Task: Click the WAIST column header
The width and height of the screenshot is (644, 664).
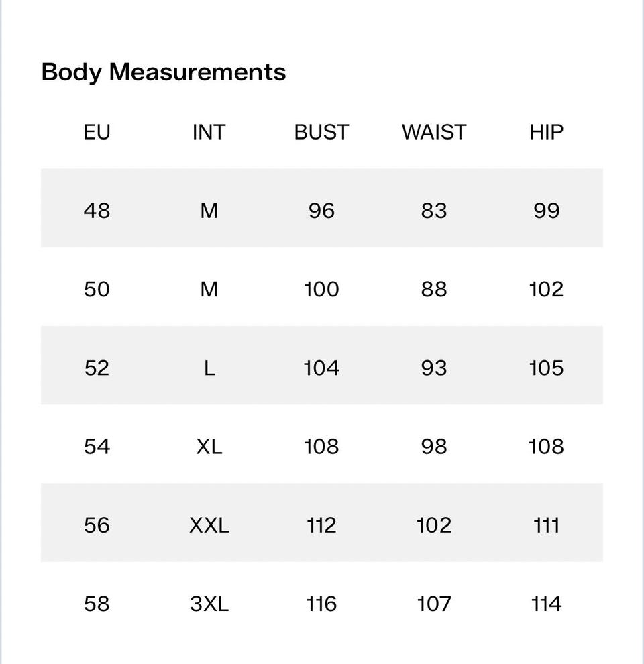Action: pyautogui.click(x=433, y=132)
